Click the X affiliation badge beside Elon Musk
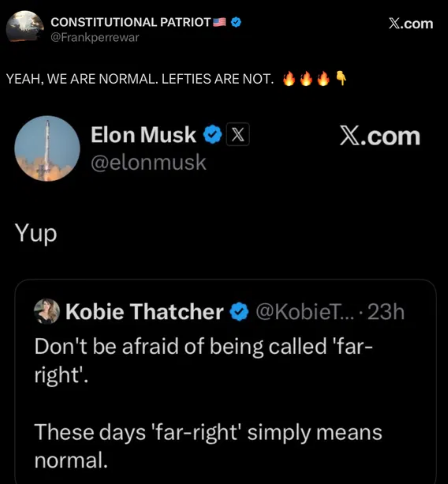 point(238,134)
